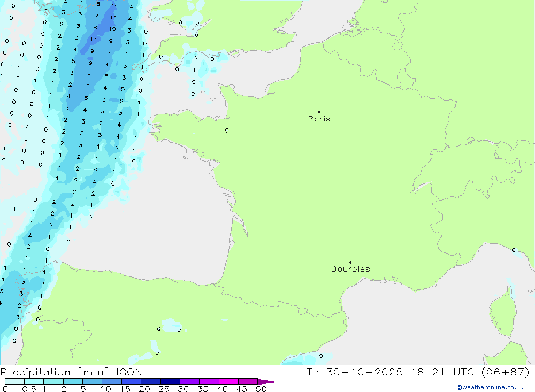
Task: Click the Paris city label
Action: [x=319, y=119]
